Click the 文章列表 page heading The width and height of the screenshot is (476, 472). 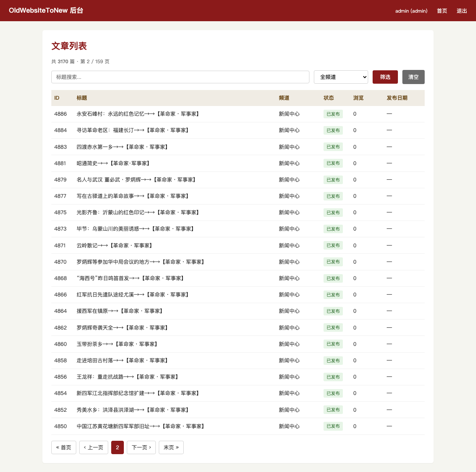69,46
